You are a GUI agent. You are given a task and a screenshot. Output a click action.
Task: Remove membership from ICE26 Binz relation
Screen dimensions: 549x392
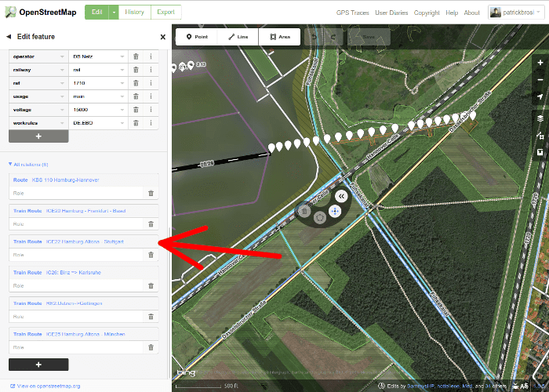[151, 286]
